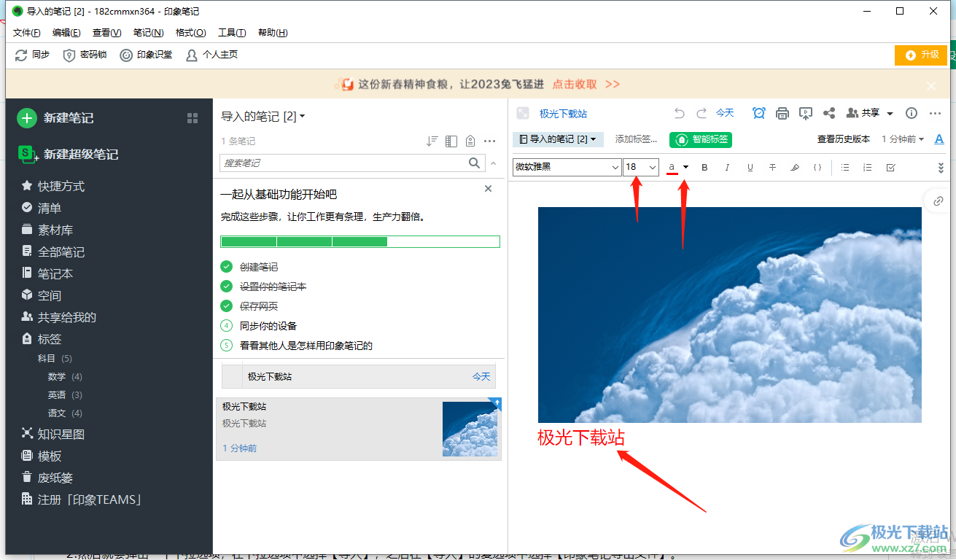The width and height of the screenshot is (956, 560).
Task: Click the sort notes icon
Action: click(432, 141)
